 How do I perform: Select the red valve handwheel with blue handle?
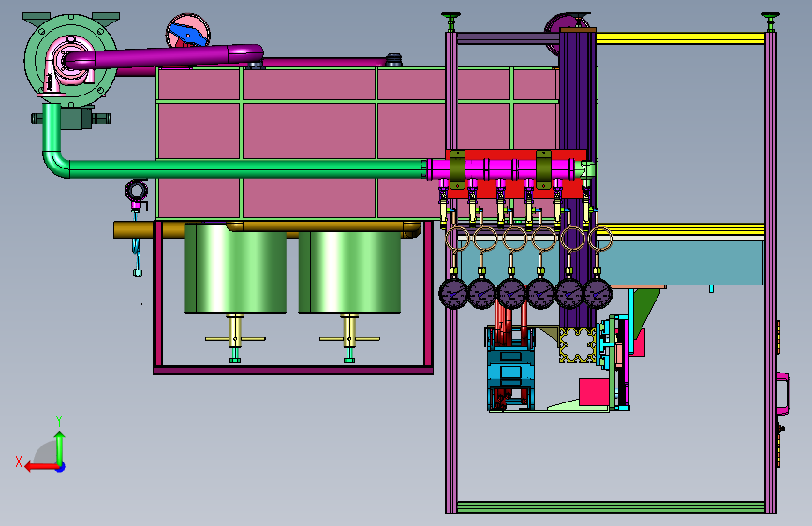pos(187,31)
